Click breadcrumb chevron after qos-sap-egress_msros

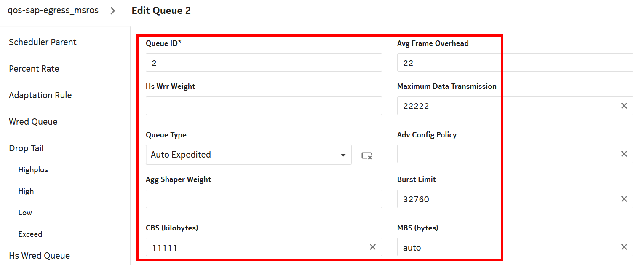pos(112,11)
